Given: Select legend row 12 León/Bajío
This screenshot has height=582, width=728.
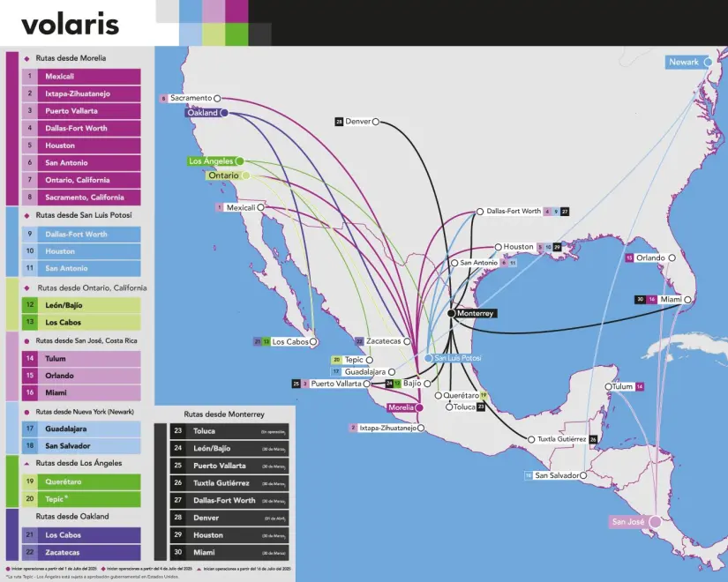Looking at the screenshot, I should click(x=81, y=305).
